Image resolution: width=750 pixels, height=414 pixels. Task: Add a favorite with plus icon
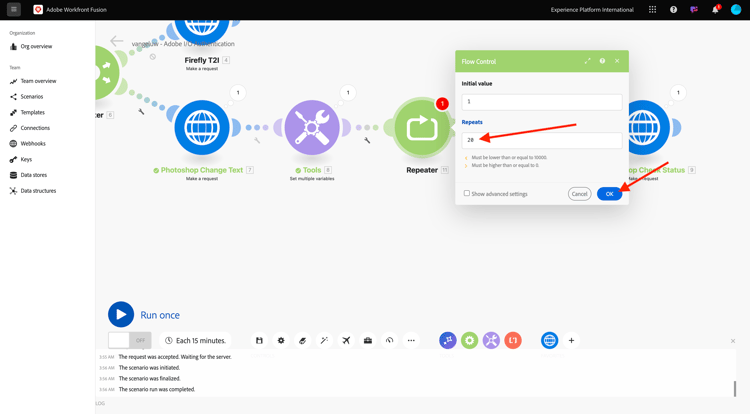click(571, 340)
